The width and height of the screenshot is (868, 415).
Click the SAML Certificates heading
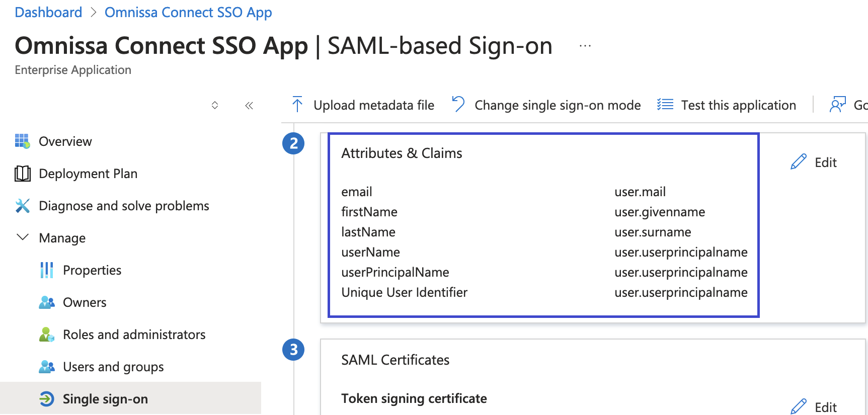coord(395,360)
